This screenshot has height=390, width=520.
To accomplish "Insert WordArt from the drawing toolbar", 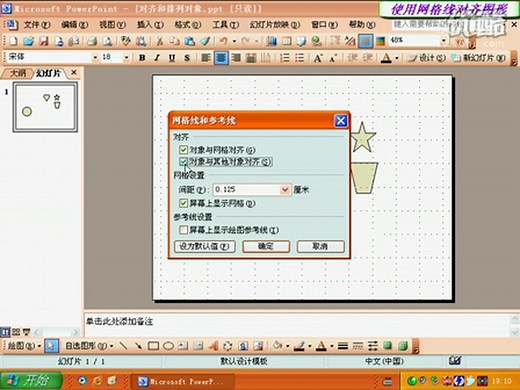I will click(x=213, y=346).
